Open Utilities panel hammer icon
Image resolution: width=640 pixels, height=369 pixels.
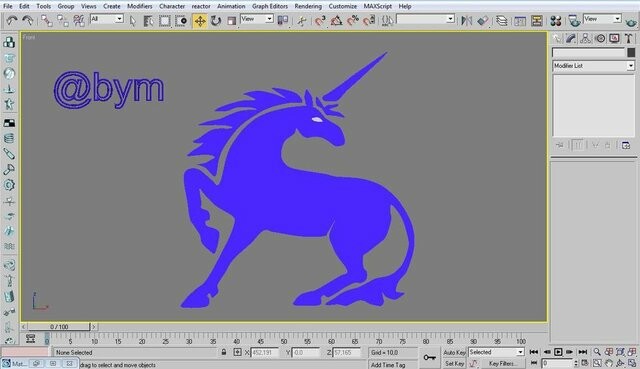pos(629,38)
